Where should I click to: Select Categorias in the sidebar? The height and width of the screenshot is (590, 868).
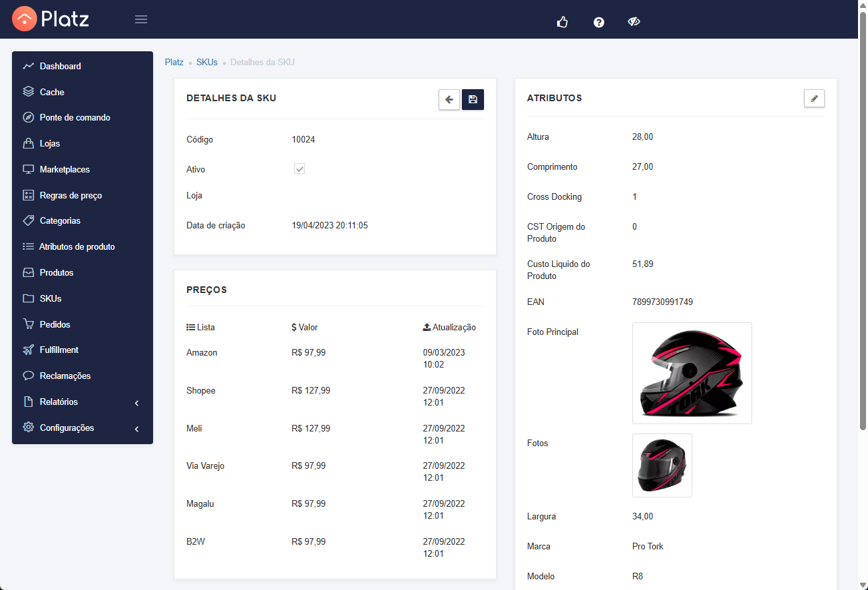(83, 220)
